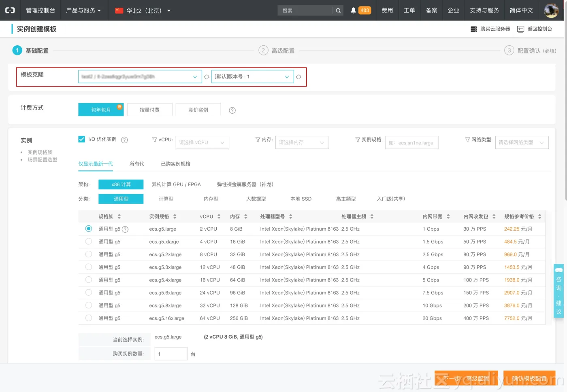This screenshot has width=567, height=392.
Task: Sort by 内网收发包 column arrows
Action: 494,217
